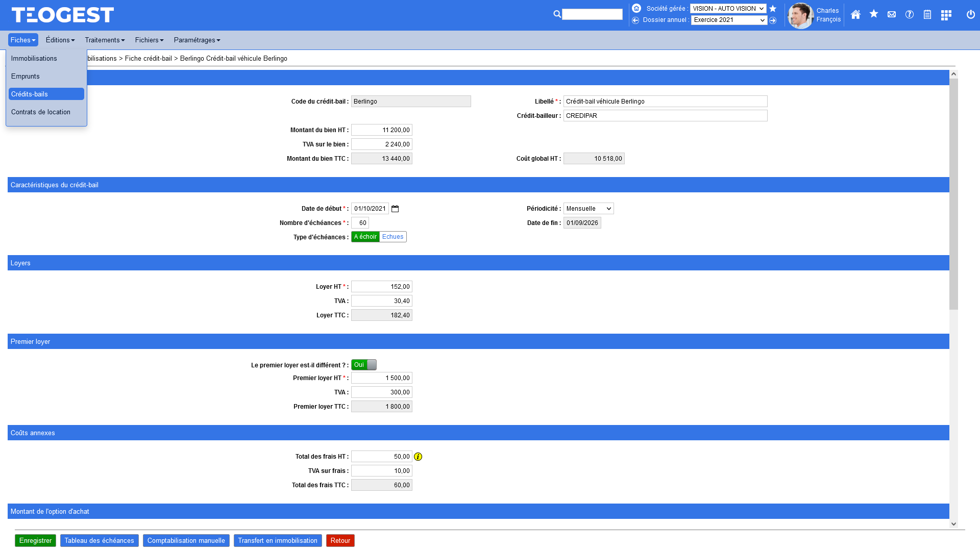
Task: Select Contrats de location menu entry
Action: [41, 112]
